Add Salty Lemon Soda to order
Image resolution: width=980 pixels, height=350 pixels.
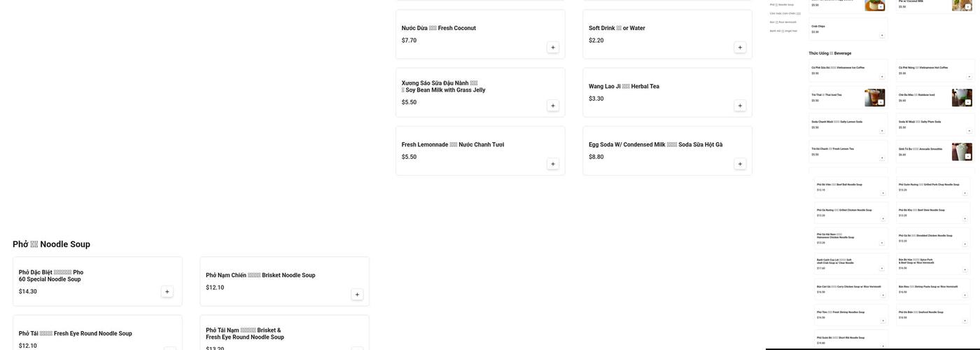click(882, 131)
